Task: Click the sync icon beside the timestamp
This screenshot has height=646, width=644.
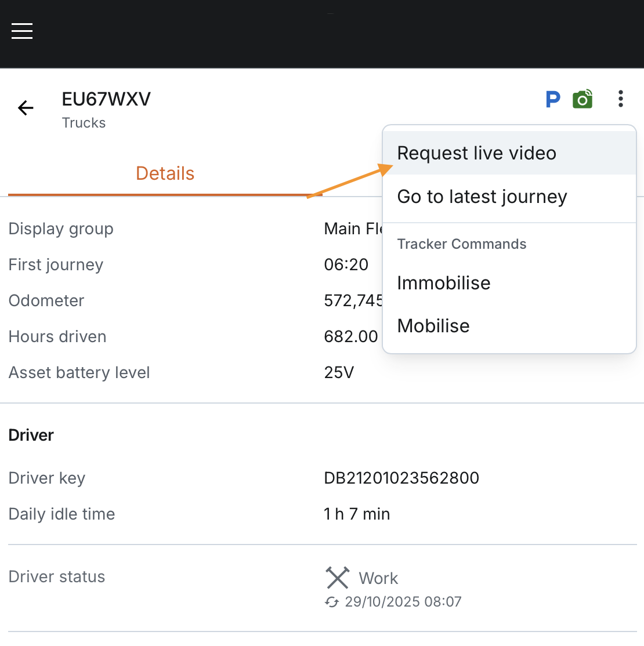Action: [x=332, y=602]
